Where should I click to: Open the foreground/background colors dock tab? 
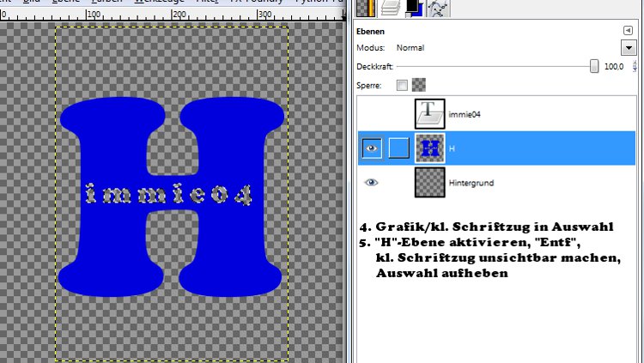point(414,9)
